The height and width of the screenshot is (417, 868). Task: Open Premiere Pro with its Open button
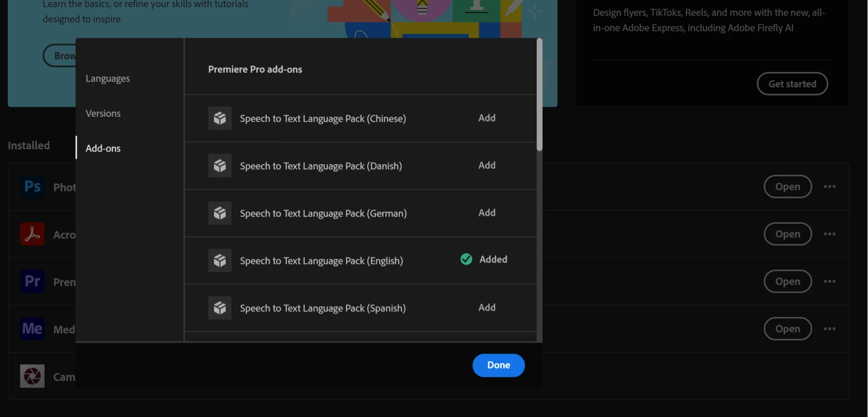click(788, 281)
